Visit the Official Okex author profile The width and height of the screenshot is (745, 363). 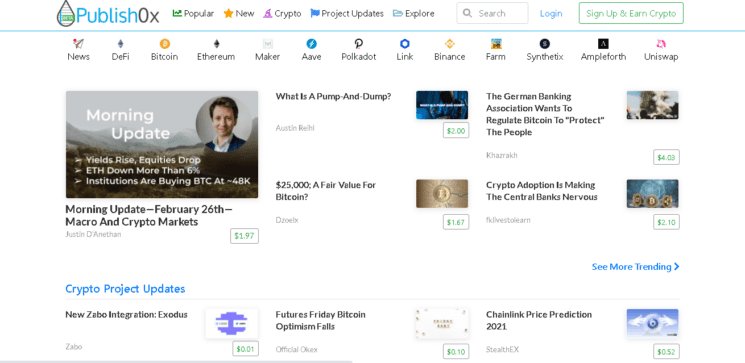[x=296, y=350]
